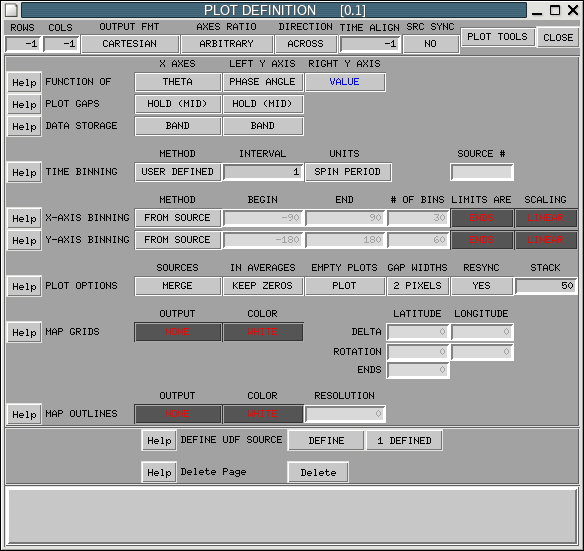
Task: Change X-AXIS BINNING method FROM SOURCE
Action: point(178,218)
